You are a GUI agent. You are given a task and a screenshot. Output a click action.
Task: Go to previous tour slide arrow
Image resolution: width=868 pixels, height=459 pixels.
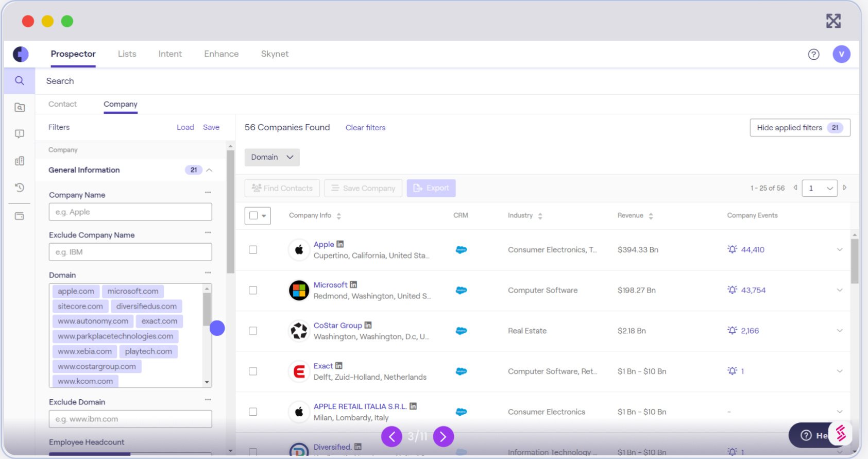point(392,437)
